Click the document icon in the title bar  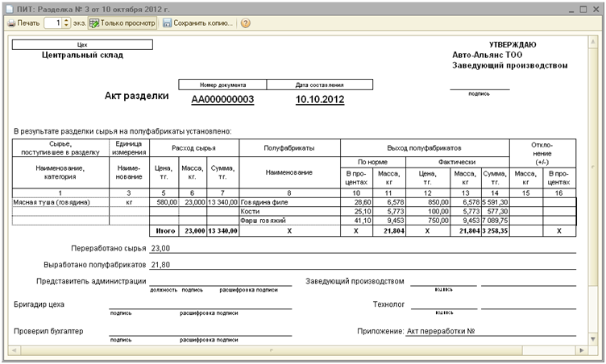[9, 7]
